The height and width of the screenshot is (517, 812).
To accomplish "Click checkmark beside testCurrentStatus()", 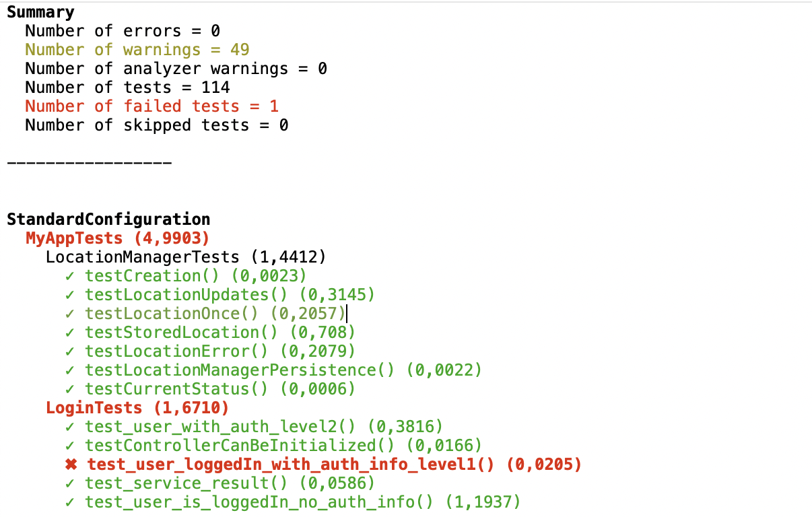I will point(70,389).
